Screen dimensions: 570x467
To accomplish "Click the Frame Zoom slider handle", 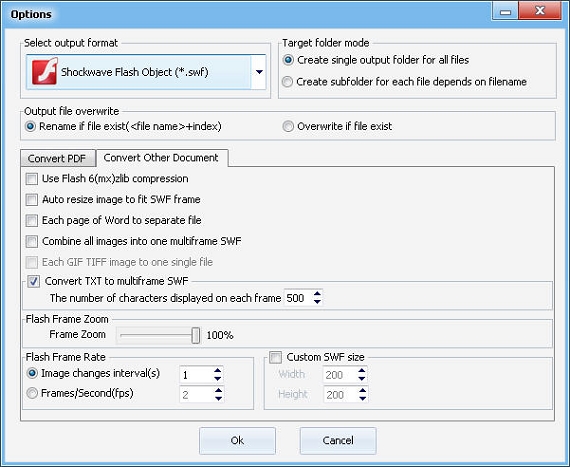I will (x=196, y=335).
